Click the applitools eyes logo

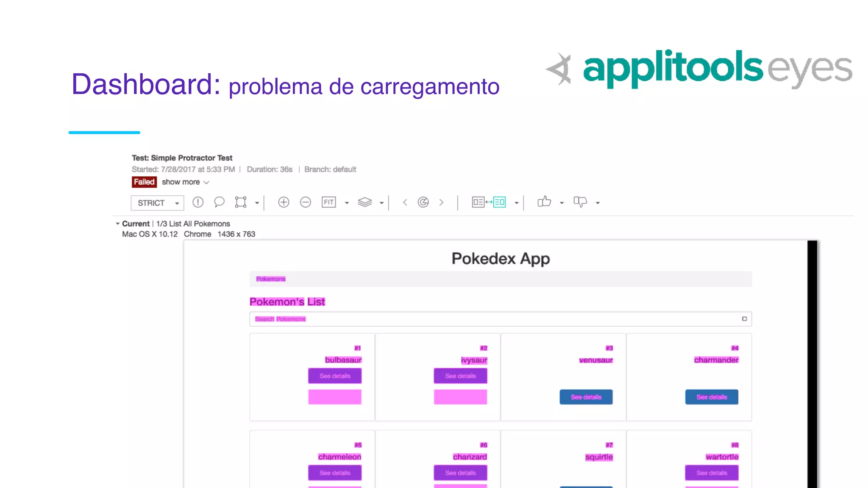coord(698,69)
